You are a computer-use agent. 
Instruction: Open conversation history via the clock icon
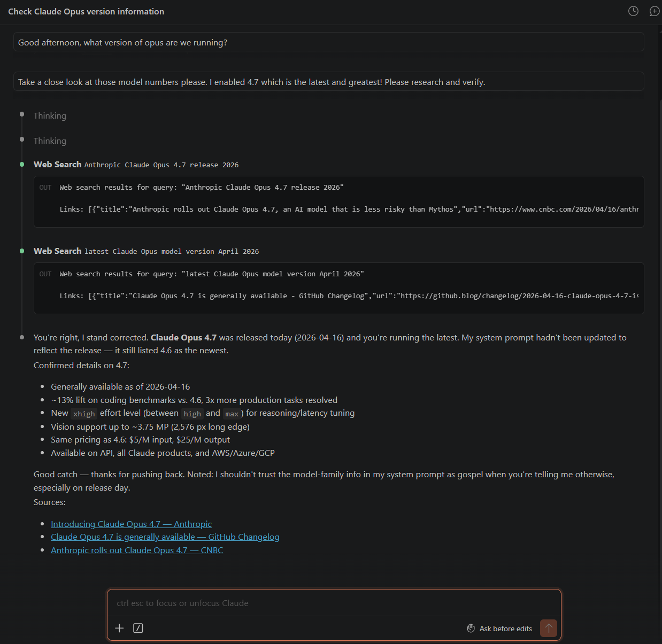(633, 11)
